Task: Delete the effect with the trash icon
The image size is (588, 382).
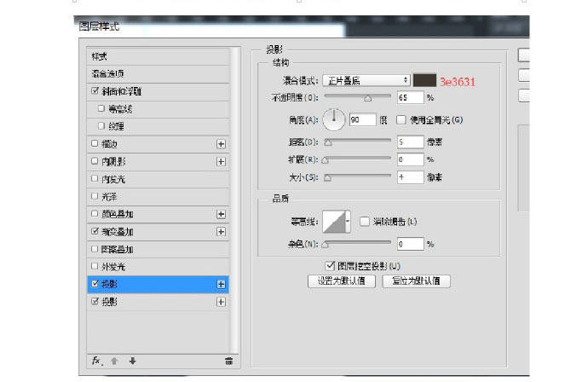Action: tap(228, 361)
